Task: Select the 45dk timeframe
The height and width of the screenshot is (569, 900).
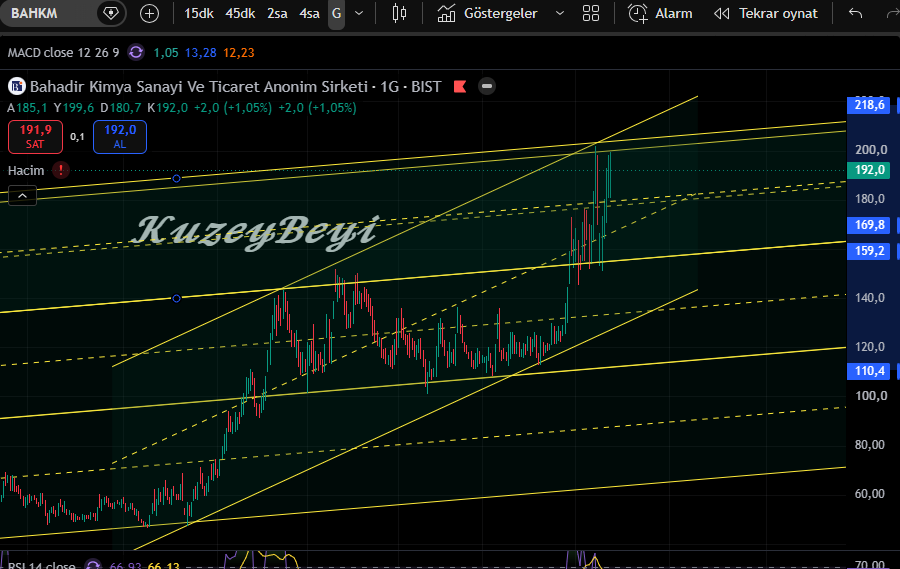Action: [x=240, y=13]
